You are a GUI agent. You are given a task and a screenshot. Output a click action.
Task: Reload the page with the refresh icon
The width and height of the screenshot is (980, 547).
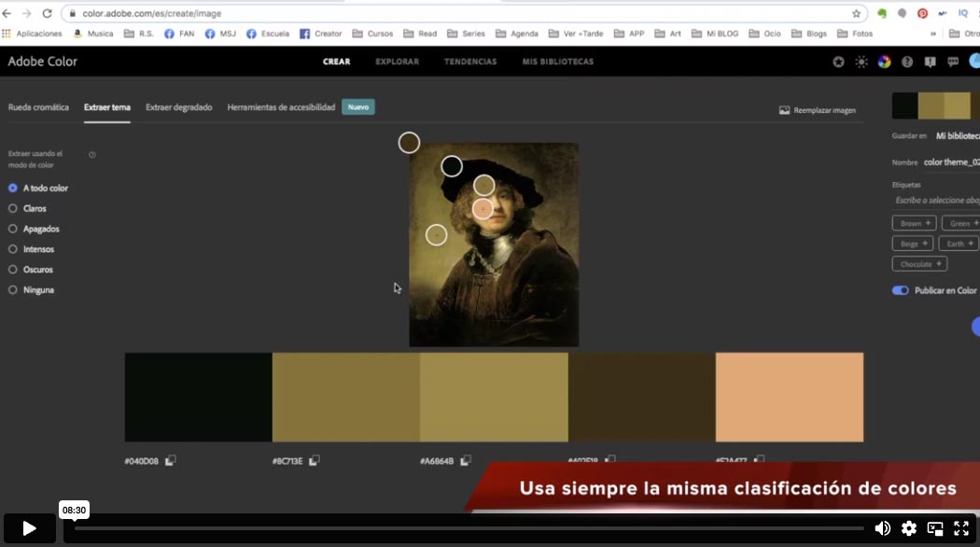click(x=47, y=13)
